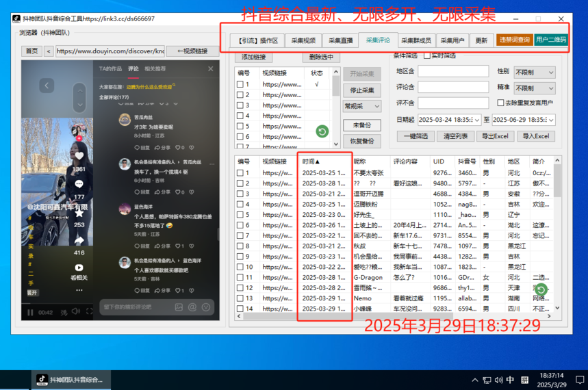The image size is (588, 390).
Task: Click orange 违禁词查询 button
Action: click(x=515, y=40)
